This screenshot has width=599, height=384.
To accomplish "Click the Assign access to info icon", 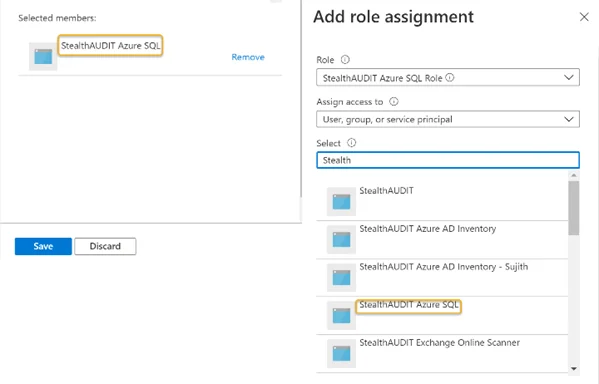I will click(x=393, y=102).
